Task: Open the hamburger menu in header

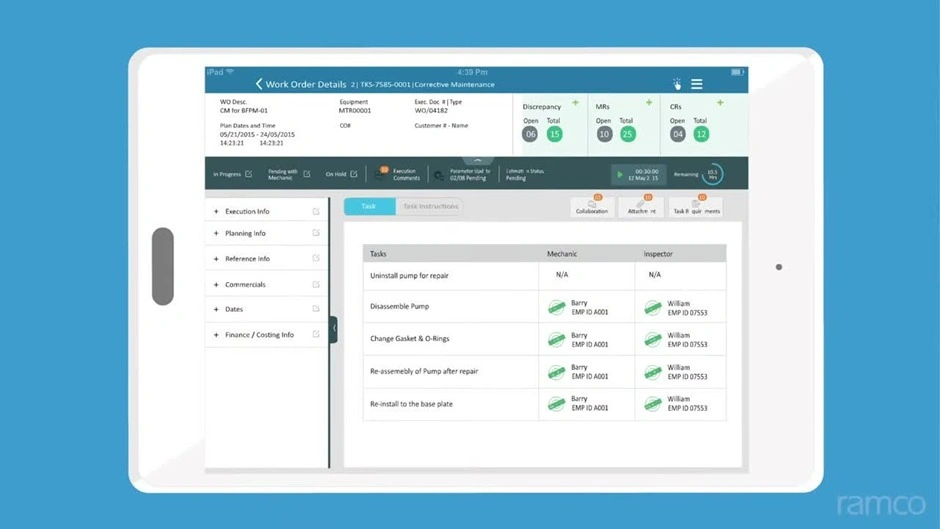Action: 697,85
